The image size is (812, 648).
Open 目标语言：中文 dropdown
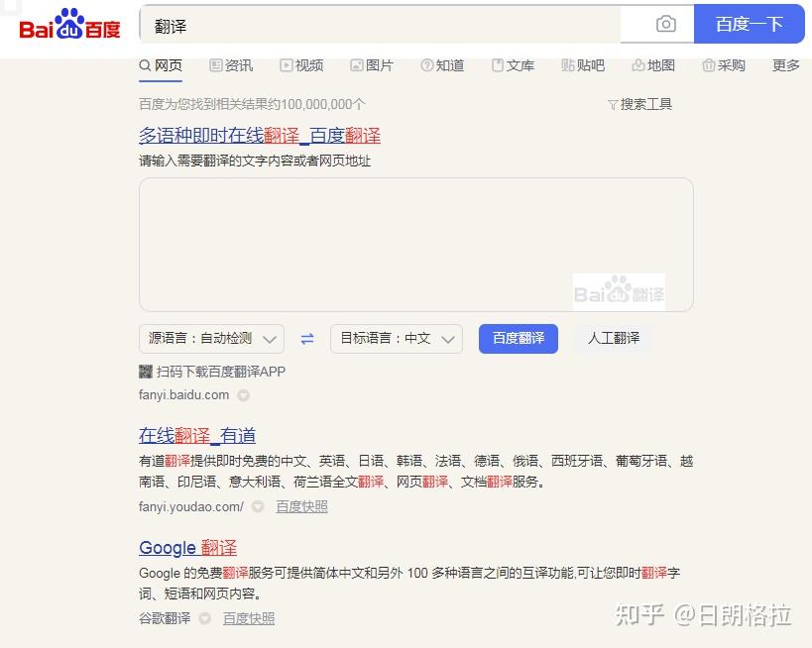397,339
